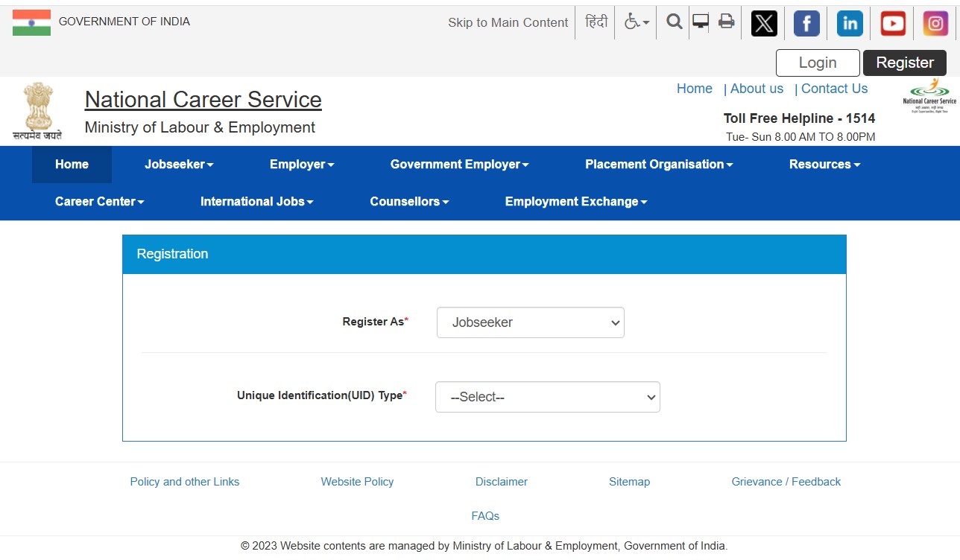Click the YouTube icon
Image resolution: width=960 pixels, height=560 pixels.
(893, 24)
